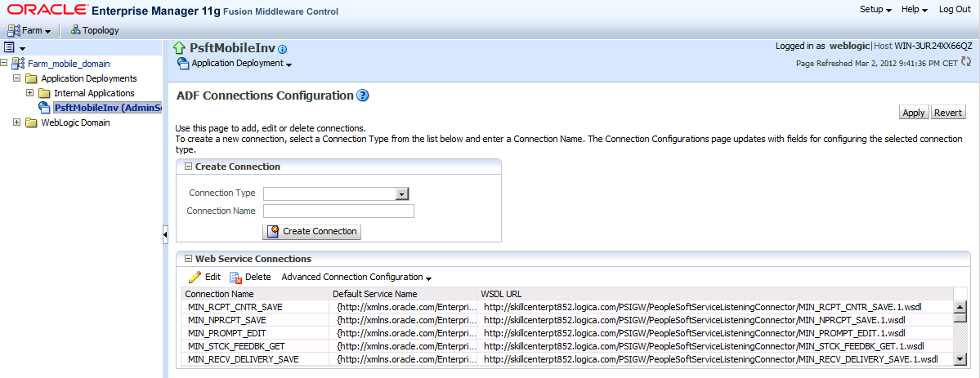Open the navigation tree view menu icon
This screenshot has width=980, height=378.
pyautogui.click(x=14, y=47)
